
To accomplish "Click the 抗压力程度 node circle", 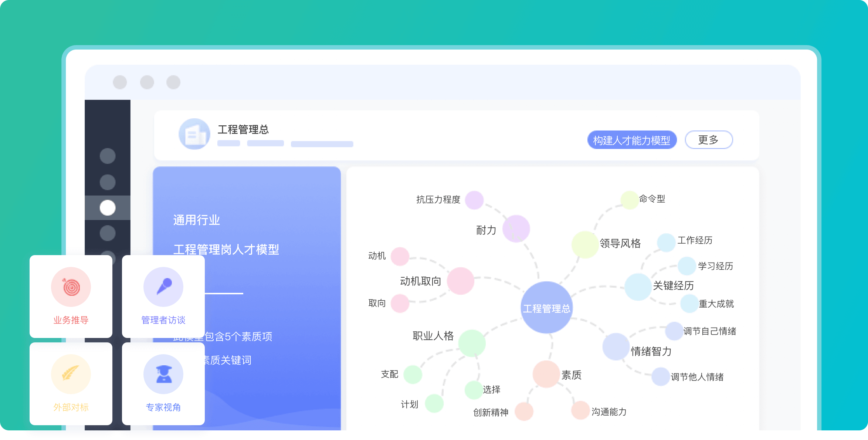I will pos(474,200).
